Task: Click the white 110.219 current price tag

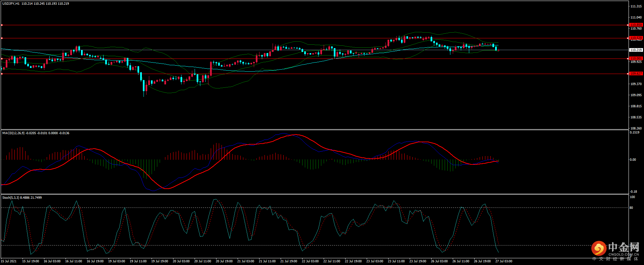Action: click(x=636, y=50)
